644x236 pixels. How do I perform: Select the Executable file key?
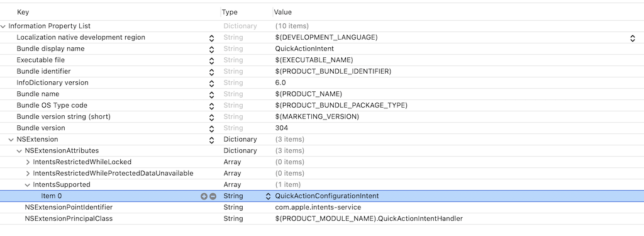point(41,60)
